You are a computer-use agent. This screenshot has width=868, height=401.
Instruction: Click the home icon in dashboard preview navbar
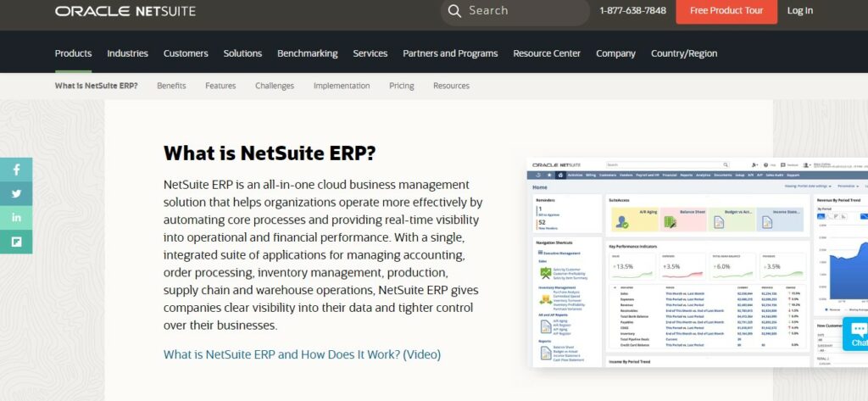pyautogui.click(x=559, y=175)
